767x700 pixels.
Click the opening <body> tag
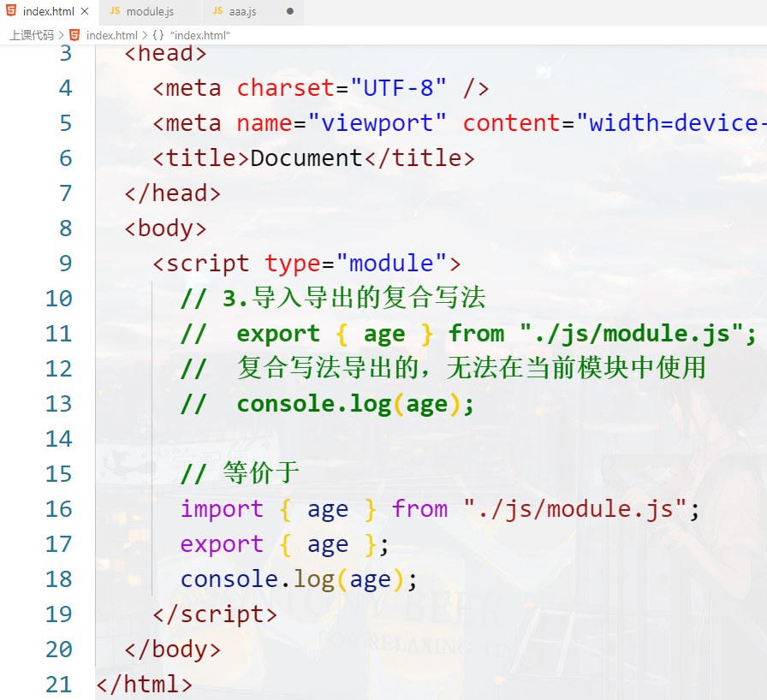[x=166, y=228]
